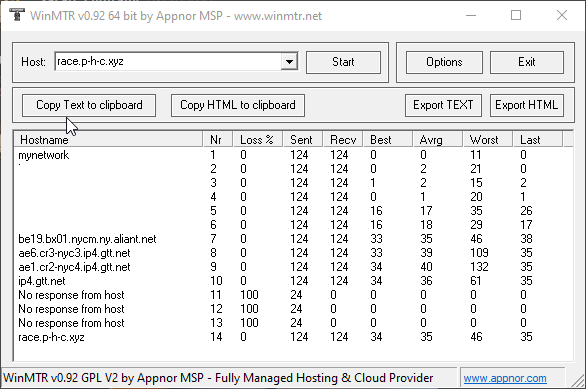Click the Worst column header

click(487, 140)
